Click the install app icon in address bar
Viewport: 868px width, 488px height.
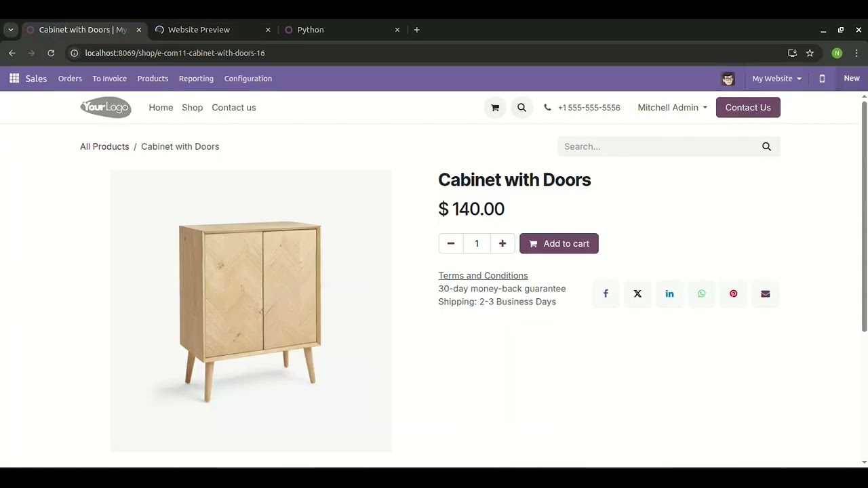(x=792, y=53)
